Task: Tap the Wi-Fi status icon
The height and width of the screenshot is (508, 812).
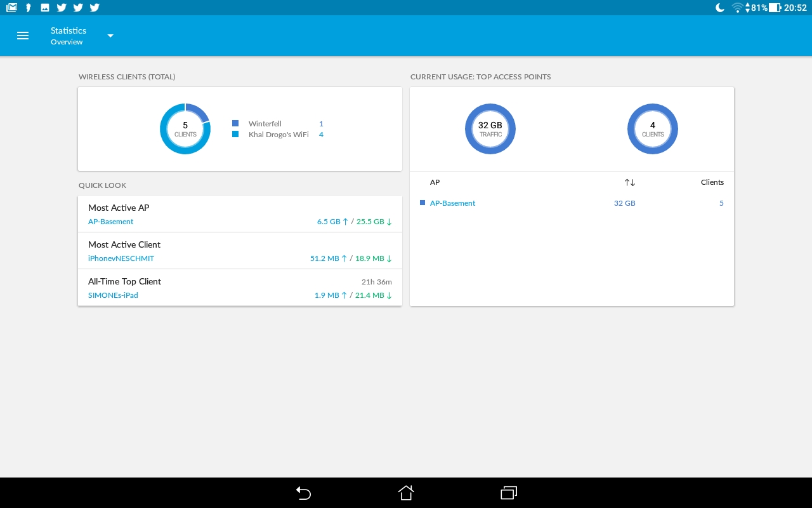Action: pyautogui.click(x=737, y=8)
